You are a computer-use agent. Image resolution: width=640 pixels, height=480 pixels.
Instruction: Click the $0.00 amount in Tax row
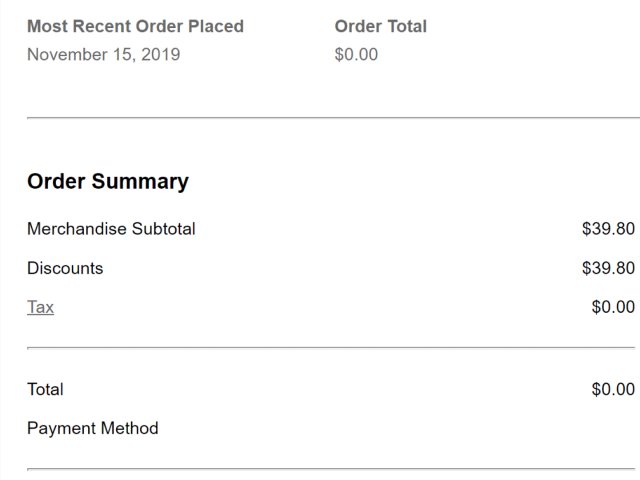click(613, 307)
